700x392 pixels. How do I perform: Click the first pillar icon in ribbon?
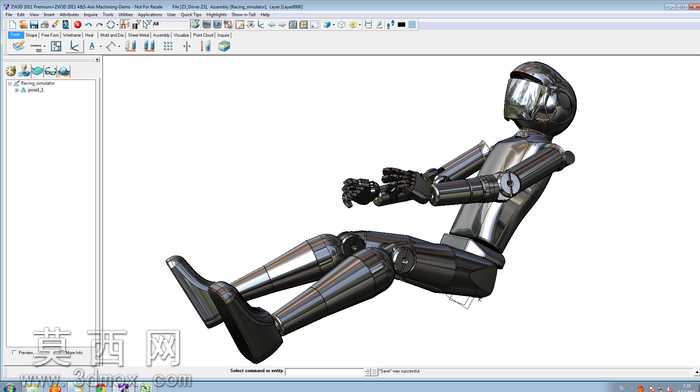click(x=130, y=46)
